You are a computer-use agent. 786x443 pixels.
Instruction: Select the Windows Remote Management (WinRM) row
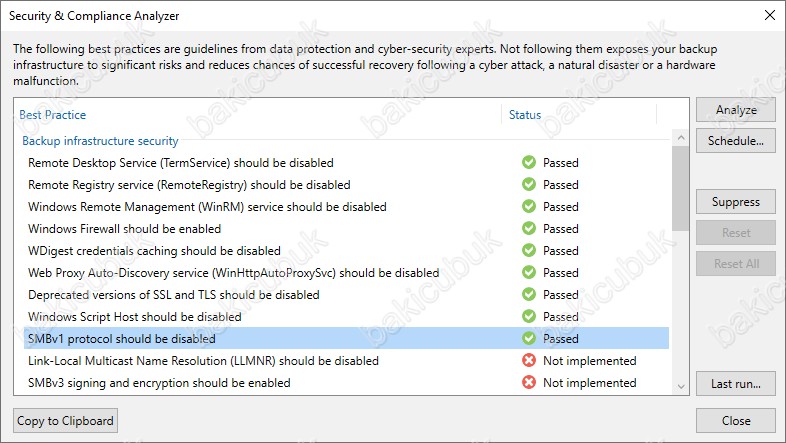207,207
